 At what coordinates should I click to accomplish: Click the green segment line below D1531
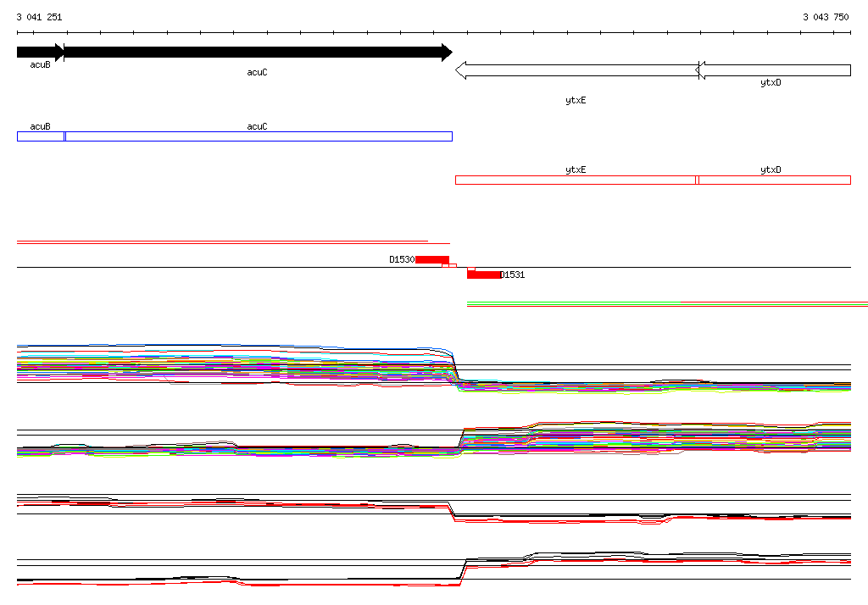click(574, 302)
